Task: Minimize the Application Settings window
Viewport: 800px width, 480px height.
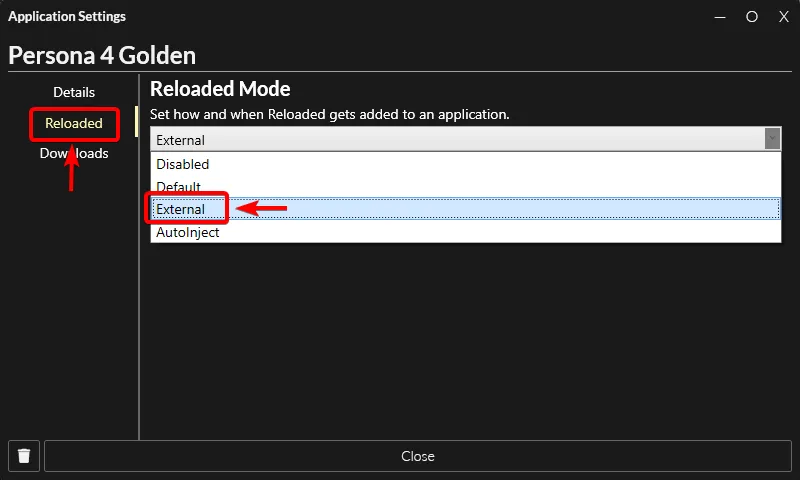Action: 720,17
